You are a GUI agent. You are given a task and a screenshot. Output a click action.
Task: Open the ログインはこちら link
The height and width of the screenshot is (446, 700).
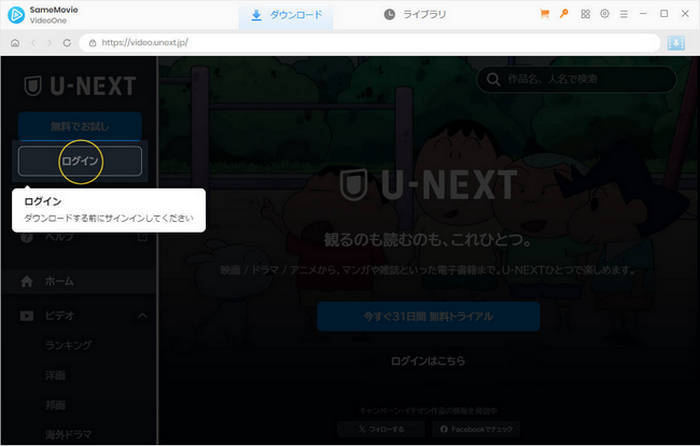[428, 361]
